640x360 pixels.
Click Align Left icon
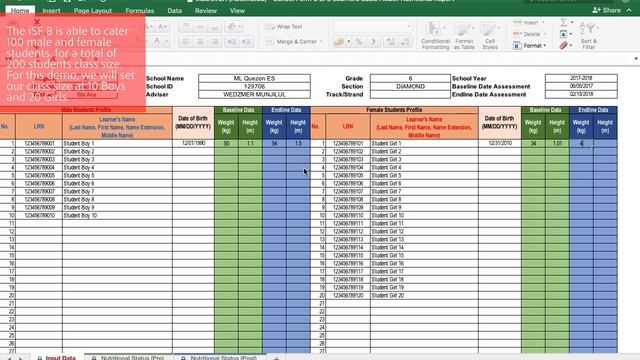click(x=186, y=42)
